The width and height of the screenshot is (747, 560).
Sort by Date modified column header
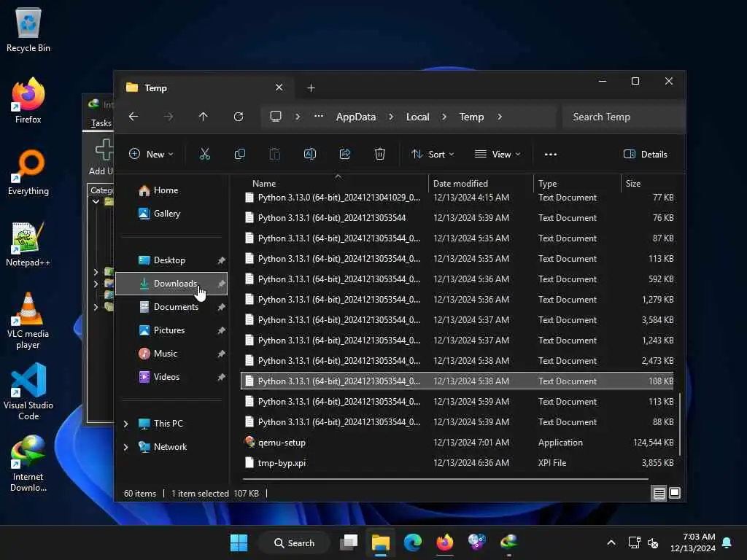[480, 183]
